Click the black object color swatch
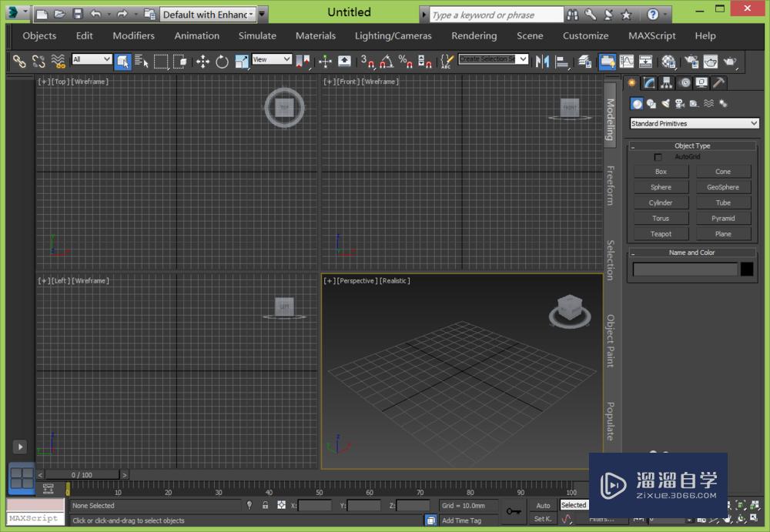The width and height of the screenshot is (770, 532). (747, 269)
